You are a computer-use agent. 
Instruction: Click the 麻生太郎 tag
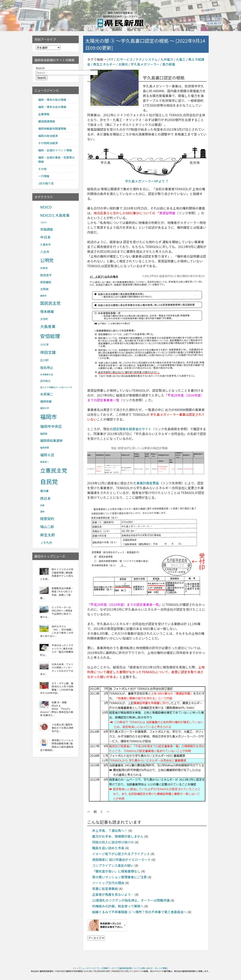point(48,535)
